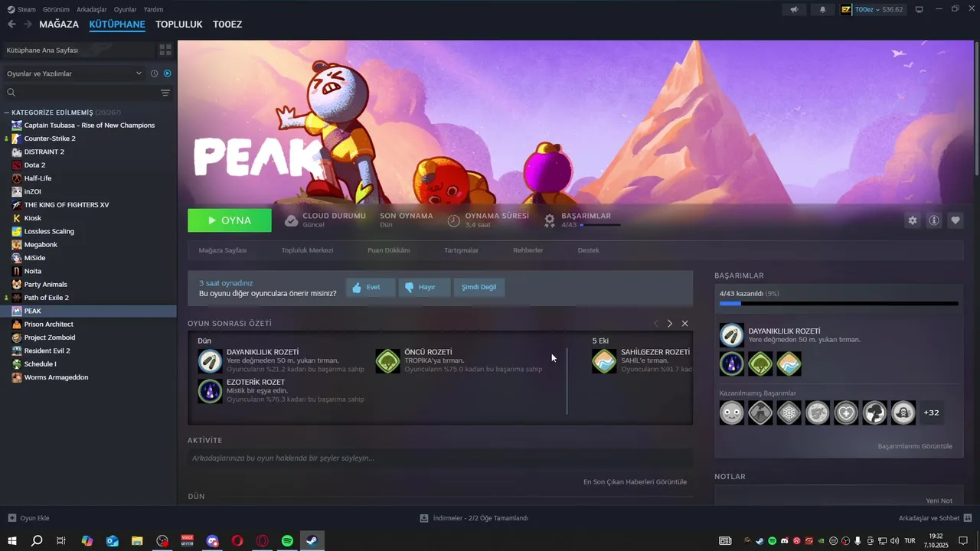Image resolution: width=980 pixels, height=551 pixels.
Task: Open the Tartışmalar link
Action: pos(462,250)
